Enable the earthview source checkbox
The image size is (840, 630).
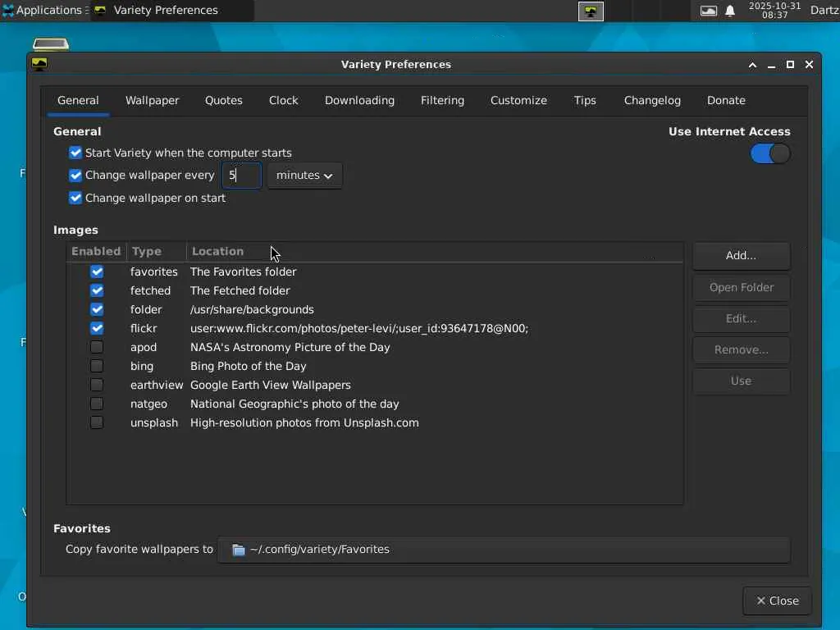click(x=97, y=386)
